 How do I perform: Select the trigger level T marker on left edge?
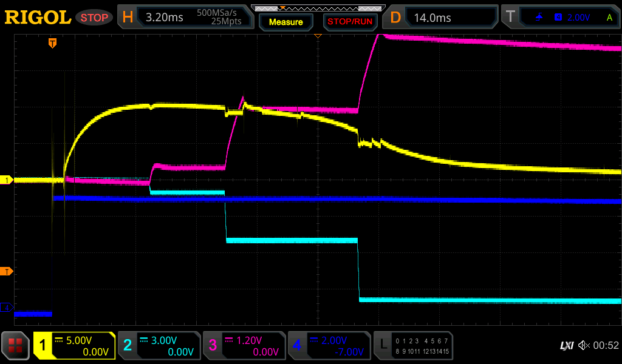(7, 271)
